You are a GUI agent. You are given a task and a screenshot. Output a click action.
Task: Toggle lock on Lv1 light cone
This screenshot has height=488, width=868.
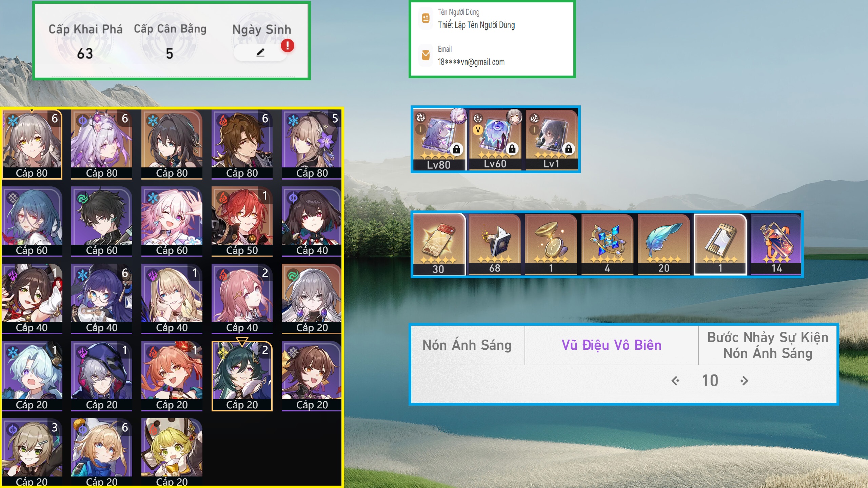point(569,149)
